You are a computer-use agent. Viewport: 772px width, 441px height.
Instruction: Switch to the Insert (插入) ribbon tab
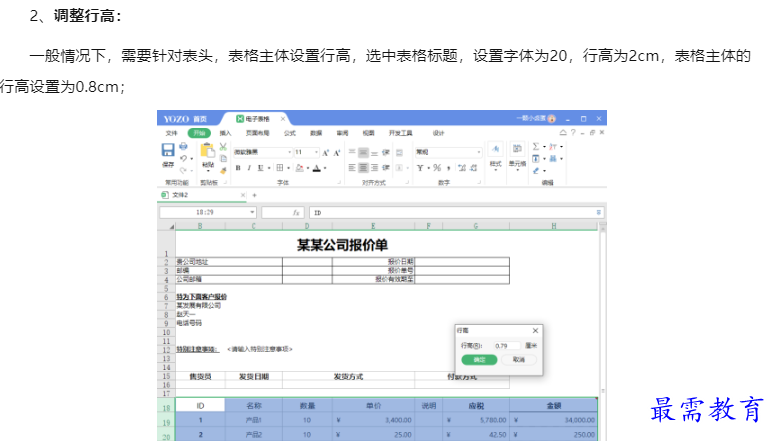pyautogui.click(x=225, y=133)
